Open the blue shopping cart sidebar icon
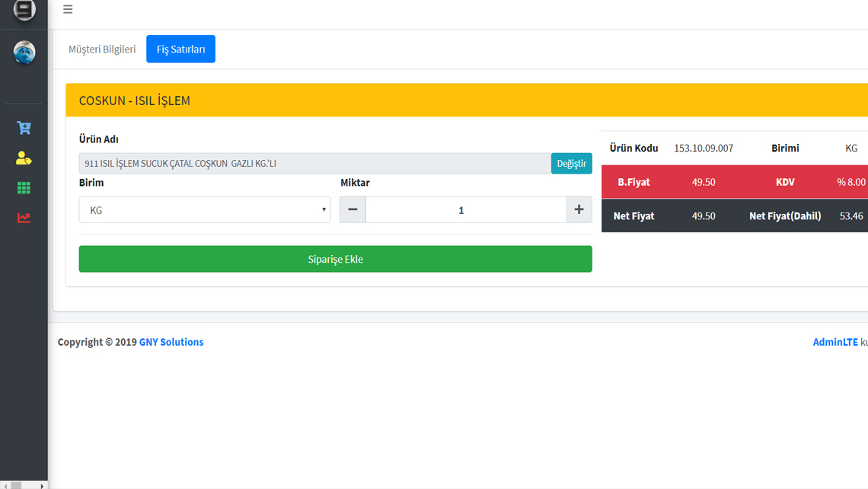Viewport: 868px width, 489px height. click(x=24, y=128)
